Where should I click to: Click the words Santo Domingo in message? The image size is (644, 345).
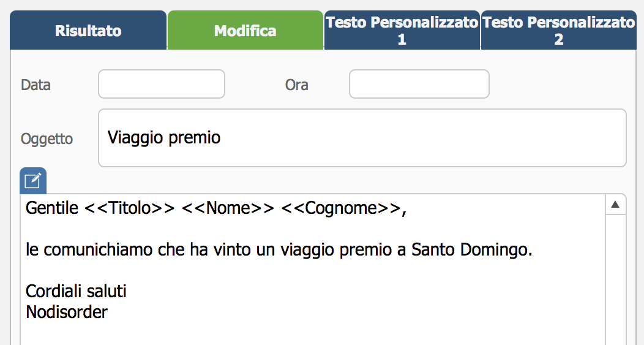pos(471,249)
